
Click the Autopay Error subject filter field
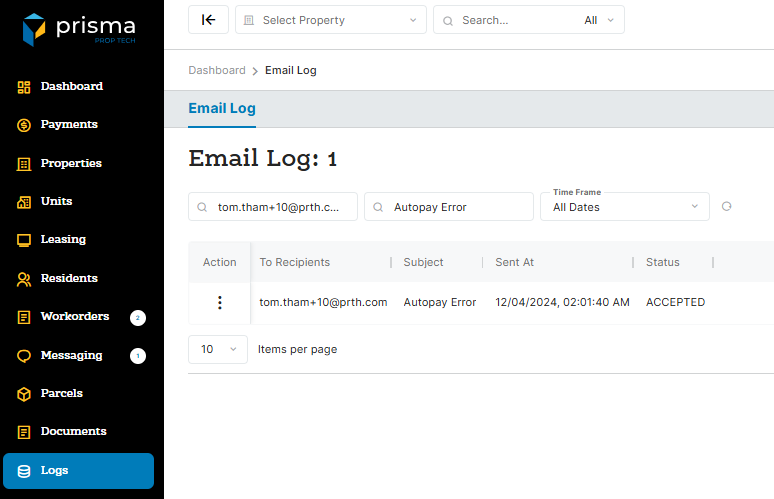pyautogui.click(x=449, y=207)
